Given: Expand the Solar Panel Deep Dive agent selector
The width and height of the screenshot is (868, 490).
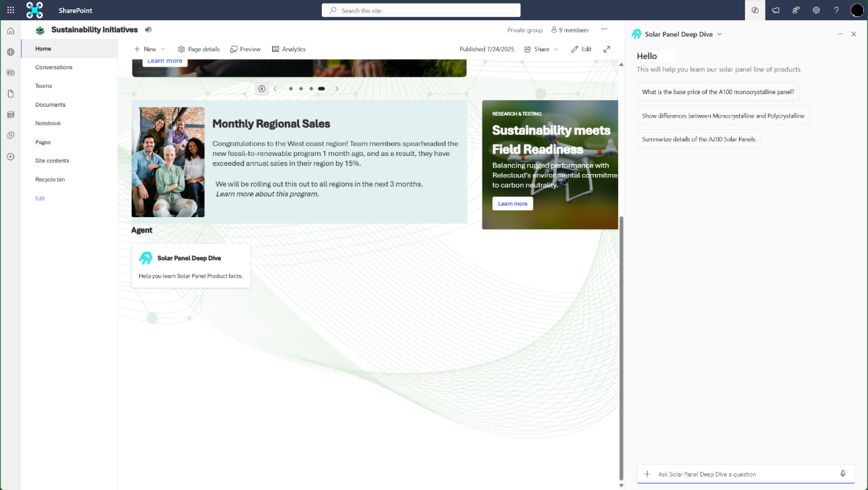Looking at the screenshot, I should (720, 34).
